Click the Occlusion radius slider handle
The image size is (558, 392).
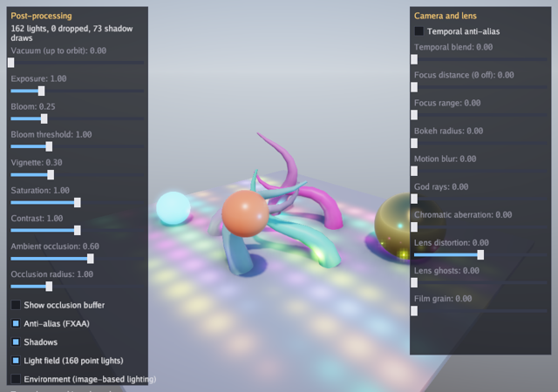[x=49, y=287]
